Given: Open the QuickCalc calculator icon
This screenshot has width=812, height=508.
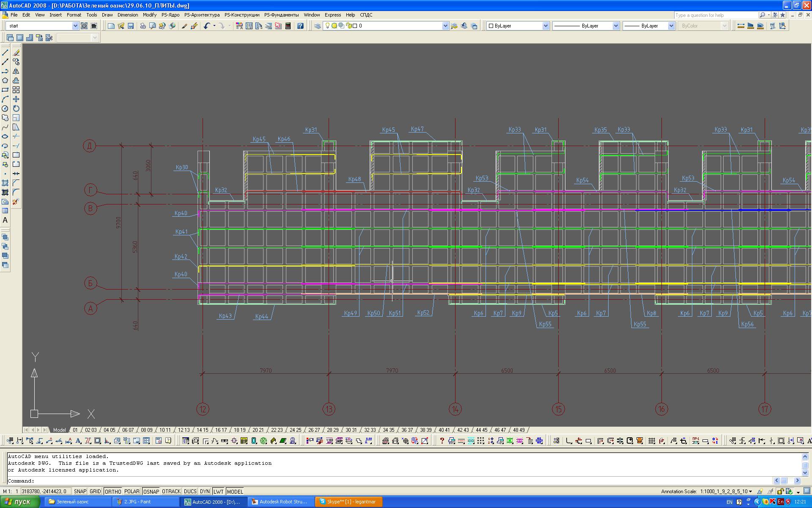Looking at the screenshot, I should click(x=288, y=26).
